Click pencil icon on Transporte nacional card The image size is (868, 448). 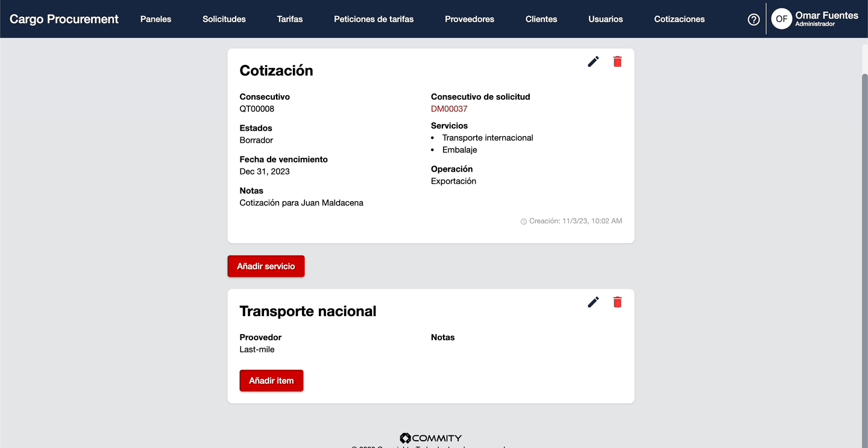coord(593,302)
